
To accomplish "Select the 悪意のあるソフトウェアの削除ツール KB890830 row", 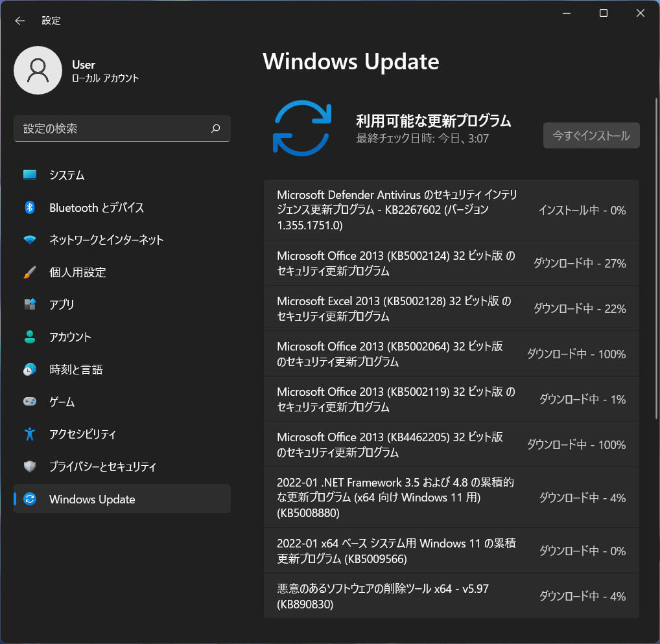I will (x=451, y=596).
